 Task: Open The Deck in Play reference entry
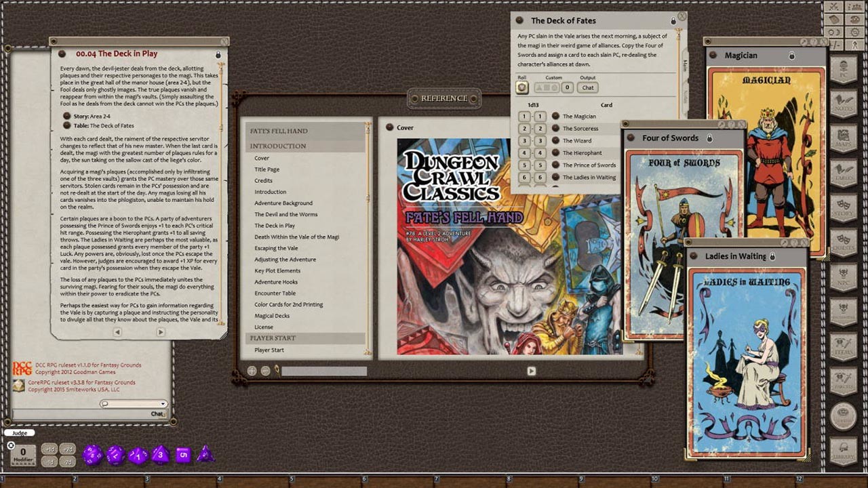pos(274,226)
